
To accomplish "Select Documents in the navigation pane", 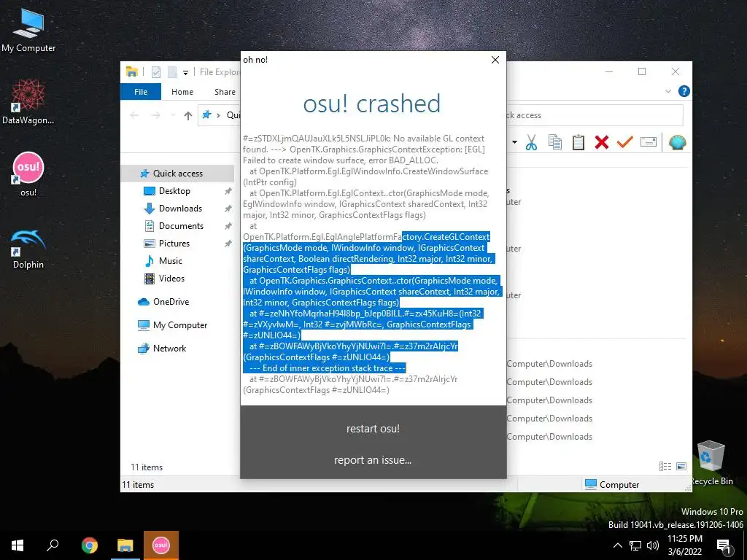I will (x=181, y=226).
